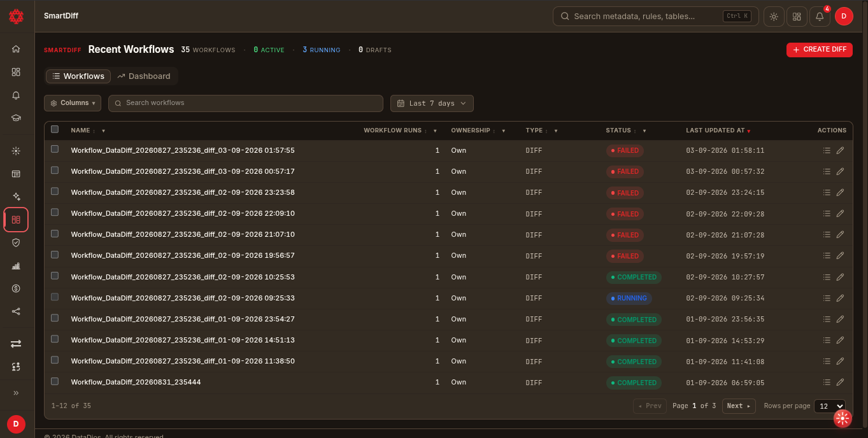Click the CREATE DIFF button
The image size is (868, 438).
coord(820,50)
